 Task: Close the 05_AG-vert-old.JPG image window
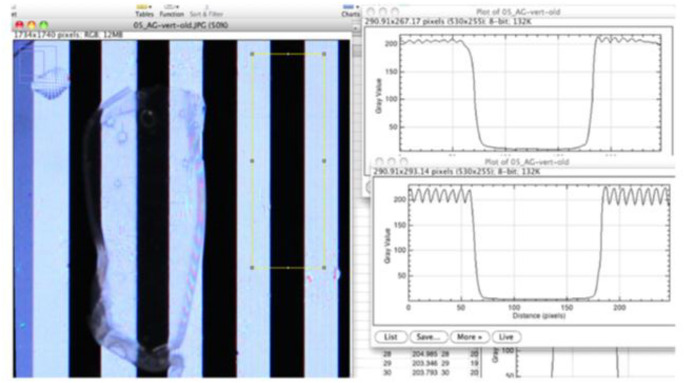(x=19, y=25)
